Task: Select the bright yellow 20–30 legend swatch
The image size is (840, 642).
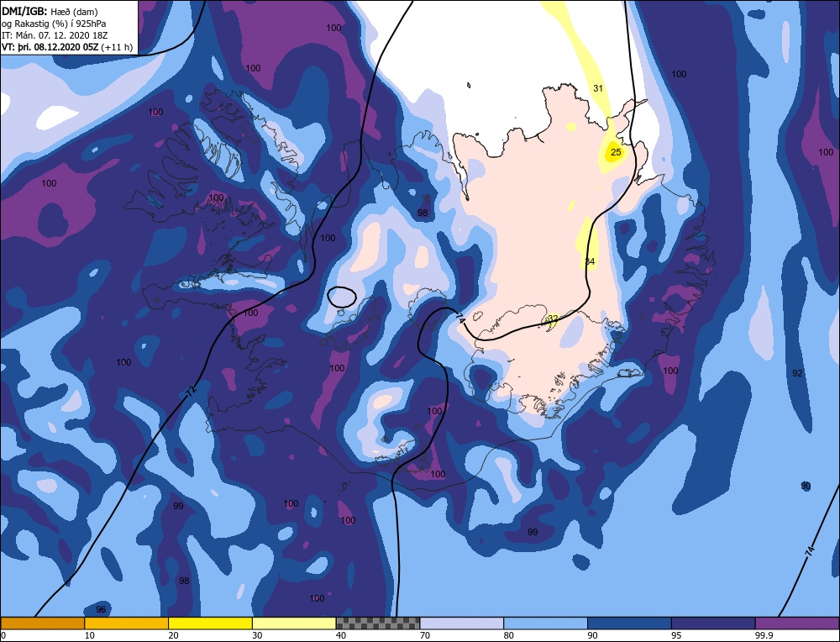Action: [x=210, y=624]
